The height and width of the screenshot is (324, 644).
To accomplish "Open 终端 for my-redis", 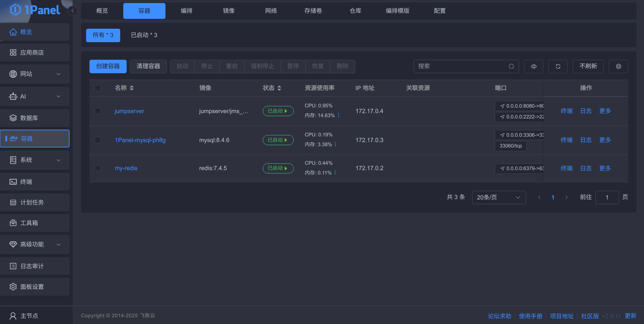I will point(566,168).
